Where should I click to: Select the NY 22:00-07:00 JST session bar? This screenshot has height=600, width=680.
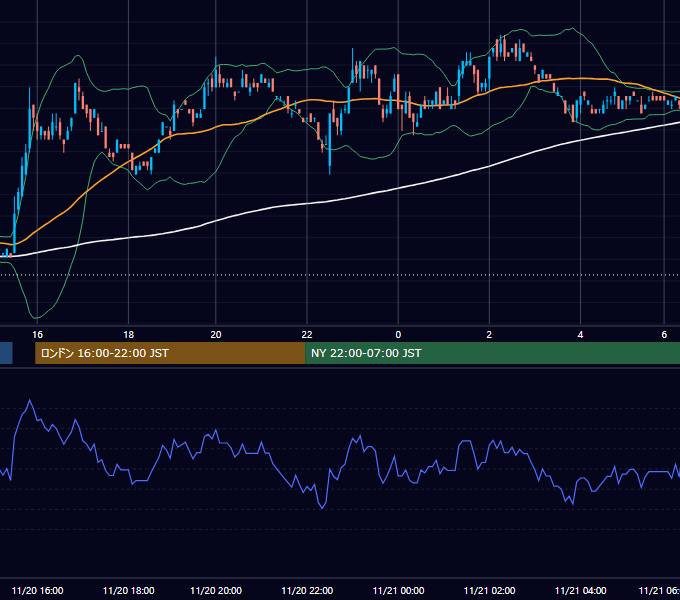pyautogui.click(x=493, y=353)
